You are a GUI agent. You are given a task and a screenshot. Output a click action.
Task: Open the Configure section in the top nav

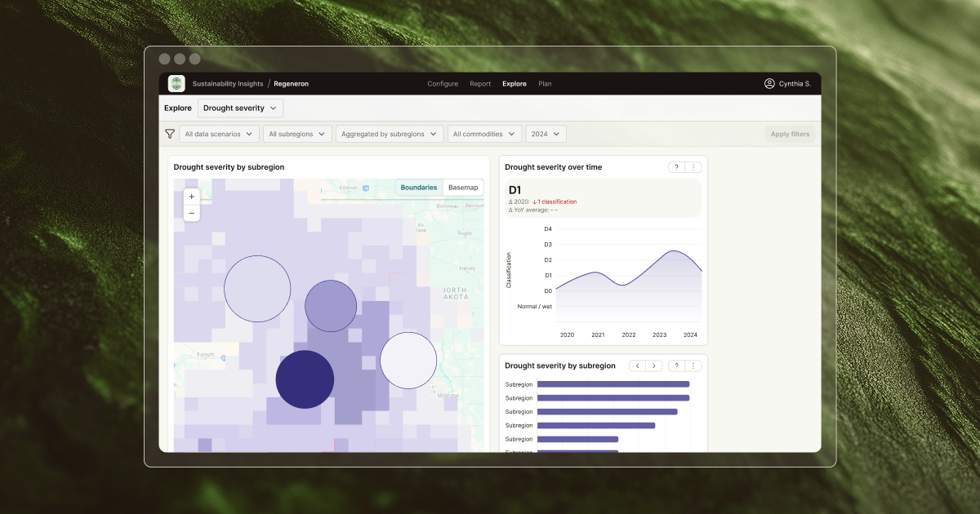coord(443,83)
